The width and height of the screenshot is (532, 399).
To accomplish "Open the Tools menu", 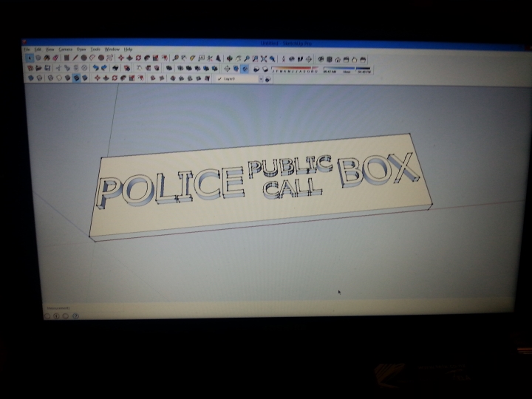I will [x=95, y=50].
